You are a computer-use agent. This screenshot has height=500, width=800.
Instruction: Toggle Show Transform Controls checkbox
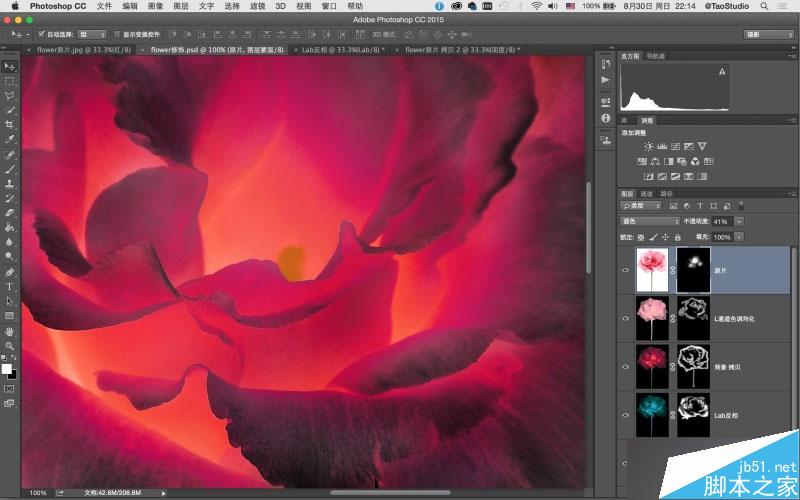pos(116,34)
